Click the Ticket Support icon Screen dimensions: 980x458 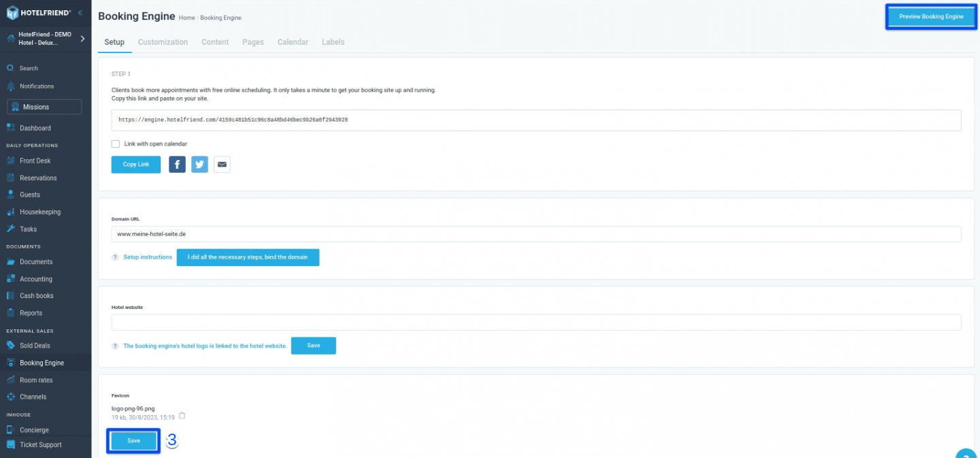point(10,445)
